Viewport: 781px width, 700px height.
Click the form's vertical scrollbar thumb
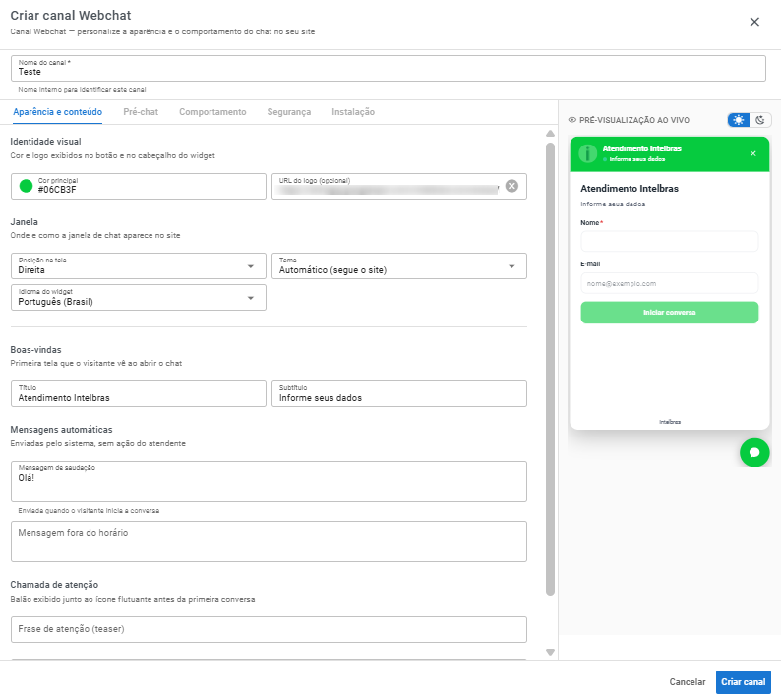click(x=550, y=369)
